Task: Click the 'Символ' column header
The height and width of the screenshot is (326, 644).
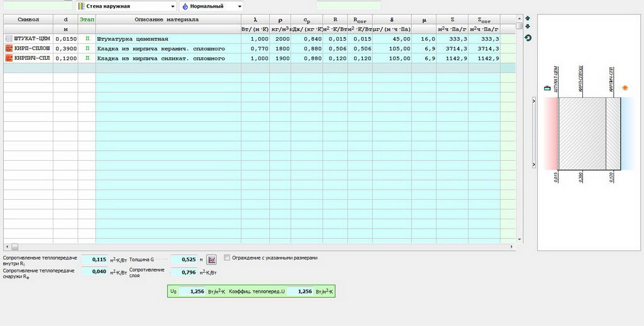Action: tap(28, 19)
